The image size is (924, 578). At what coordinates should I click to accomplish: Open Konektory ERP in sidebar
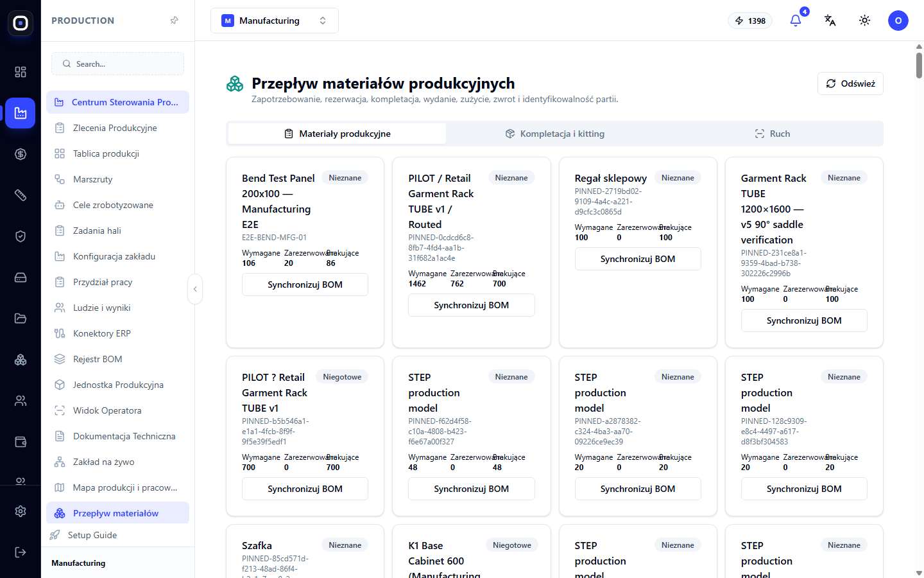[x=117, y=333]
